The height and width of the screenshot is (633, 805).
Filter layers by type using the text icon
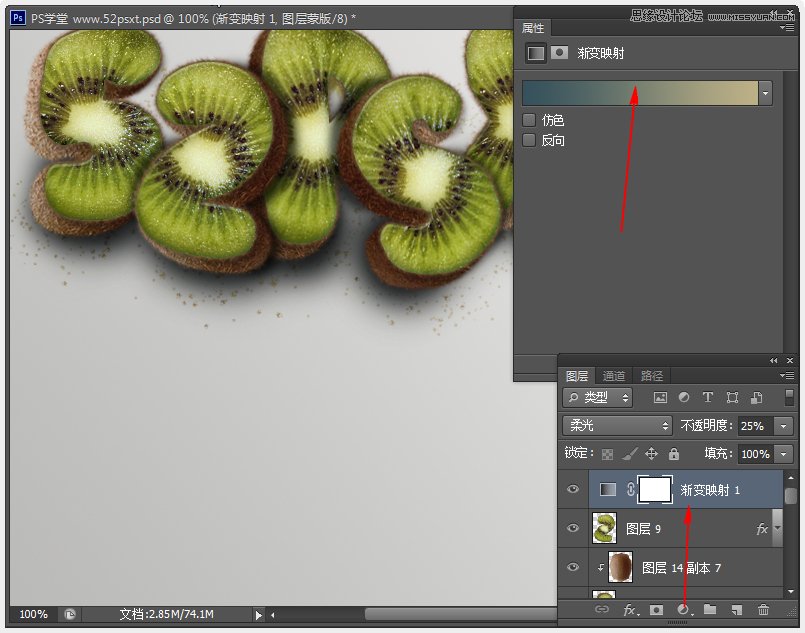coord(708,397)
